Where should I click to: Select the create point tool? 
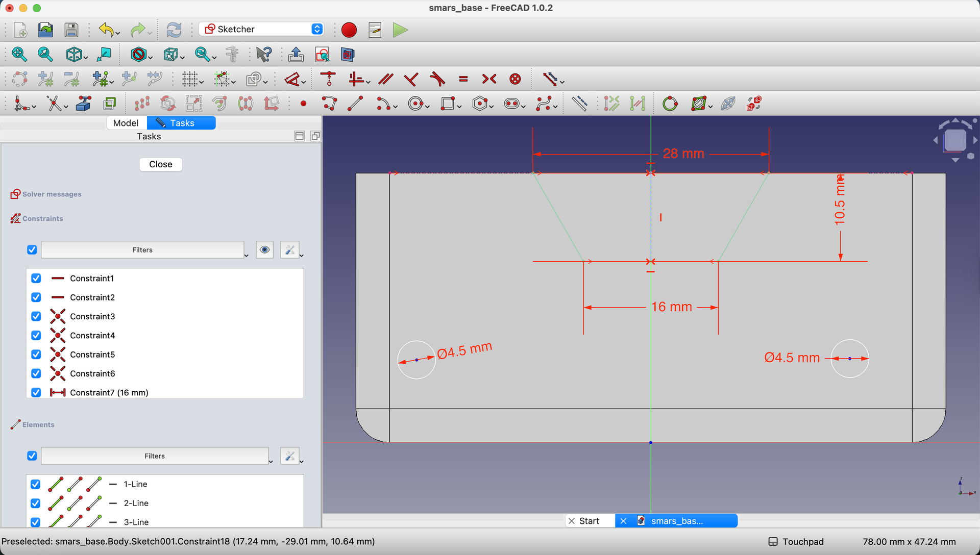[304, 104]
